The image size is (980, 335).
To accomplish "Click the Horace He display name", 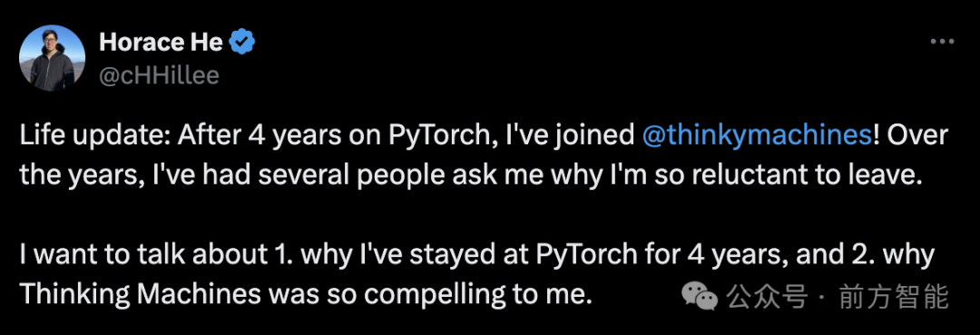I will coord(161,43).
